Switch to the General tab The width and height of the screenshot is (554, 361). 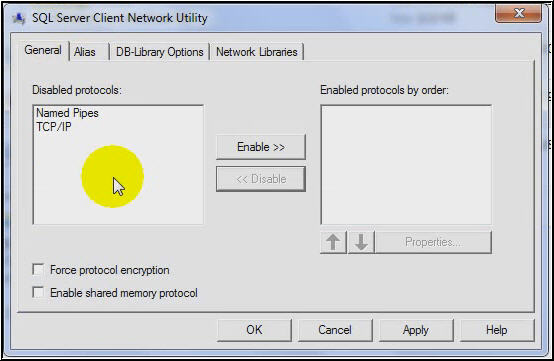click(x=43, y=50)
